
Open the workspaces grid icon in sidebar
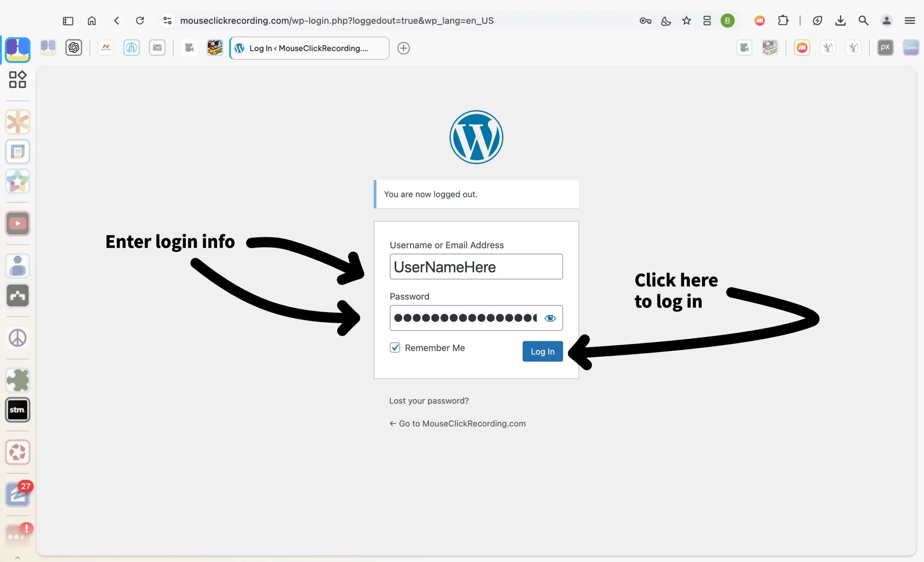pyautogui.click(x=18, y=79)
